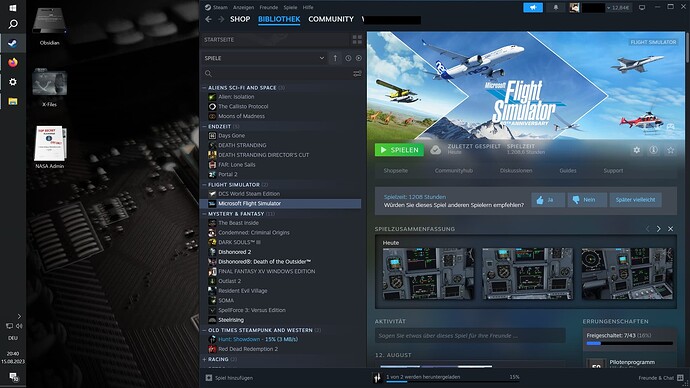Image resolution: width=690 pixels, height=388 pixels.
Task: Open the Steam announcements megaphone button
Action: [532, 7]
